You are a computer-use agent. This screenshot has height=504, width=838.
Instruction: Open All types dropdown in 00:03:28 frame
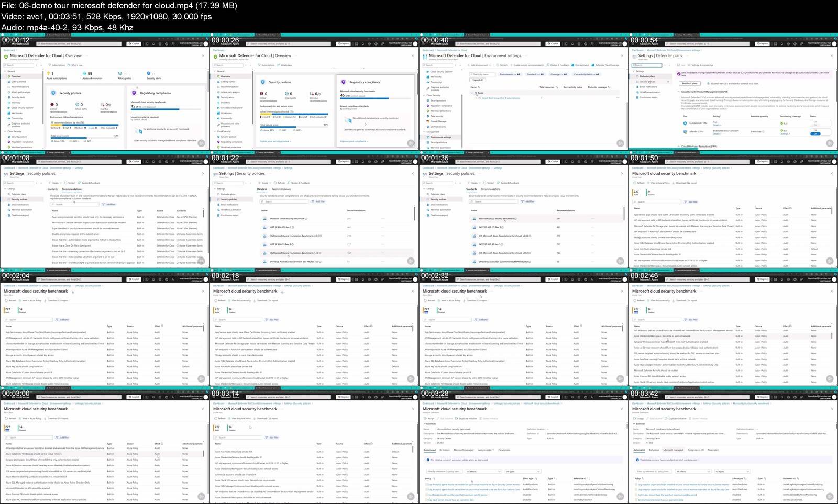[x=522, y=471]
